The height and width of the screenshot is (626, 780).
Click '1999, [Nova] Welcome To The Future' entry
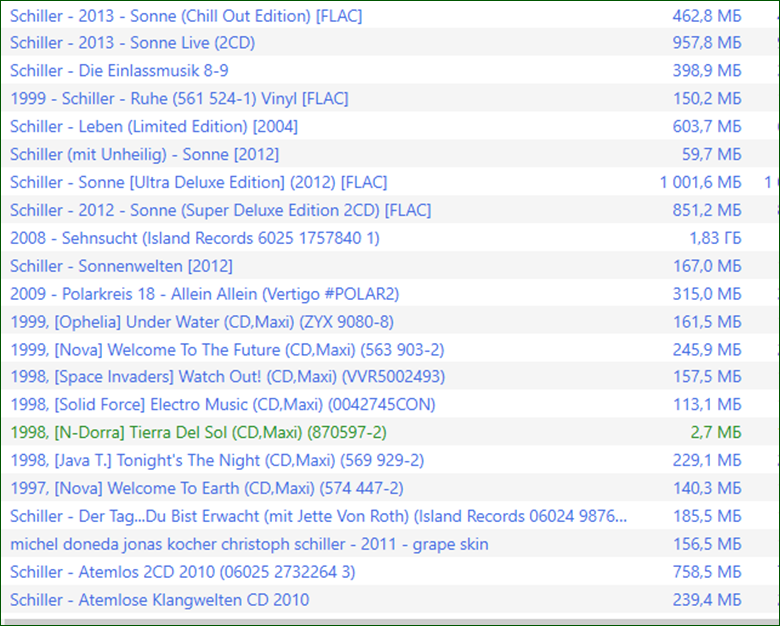[x=227, y=349]
